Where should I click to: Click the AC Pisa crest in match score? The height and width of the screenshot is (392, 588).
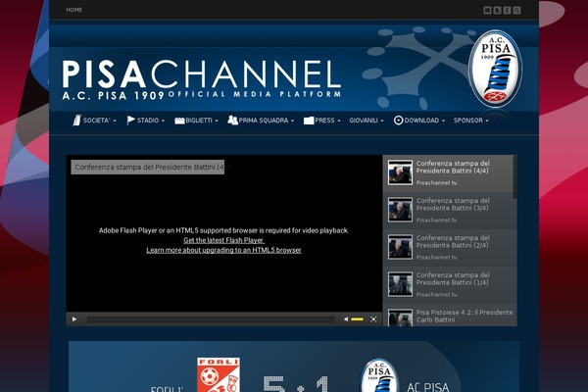379,375
